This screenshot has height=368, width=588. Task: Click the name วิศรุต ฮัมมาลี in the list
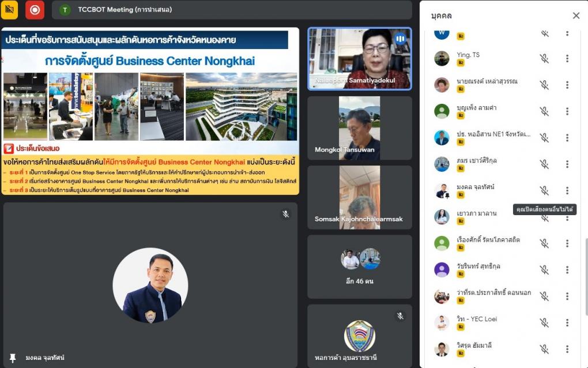[x=474, y=345]
